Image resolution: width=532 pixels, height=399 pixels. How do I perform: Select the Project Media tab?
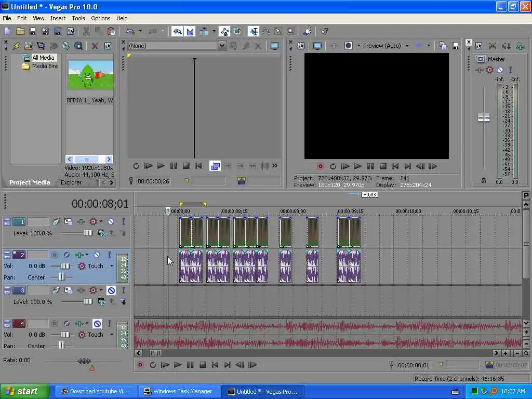30,182
